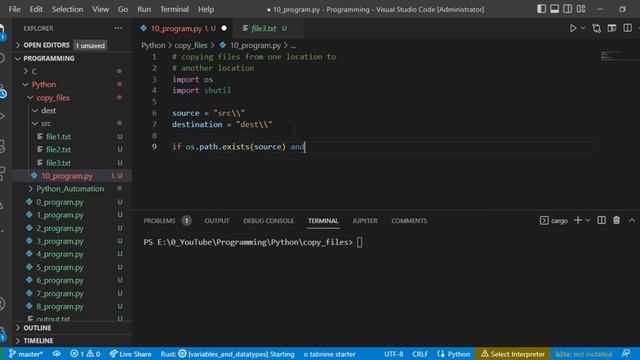
Task: Switch to the Output panel tab
Action: point(217,221)
